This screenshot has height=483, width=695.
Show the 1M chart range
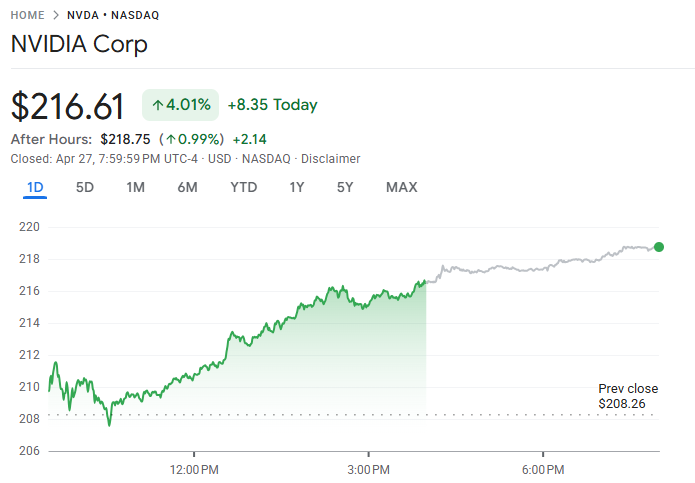click(x=136, y=187)
